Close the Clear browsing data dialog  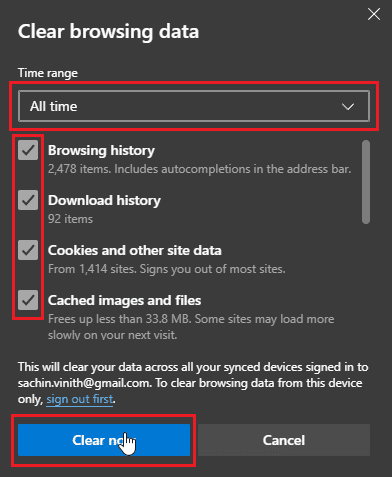374,14
